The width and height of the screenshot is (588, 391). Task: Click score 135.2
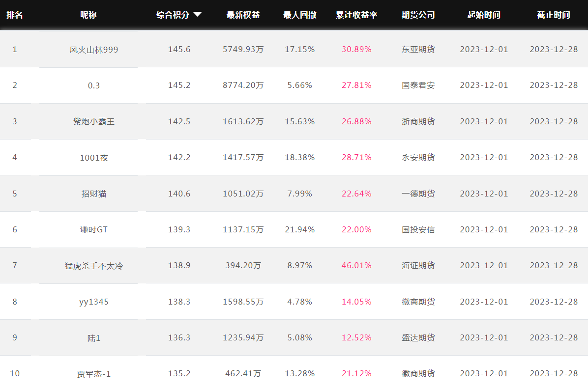(179, 373)
